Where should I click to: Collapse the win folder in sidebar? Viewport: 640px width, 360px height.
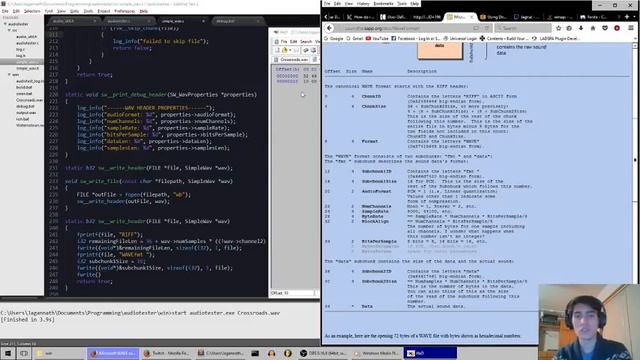click(x=9, y=75)
